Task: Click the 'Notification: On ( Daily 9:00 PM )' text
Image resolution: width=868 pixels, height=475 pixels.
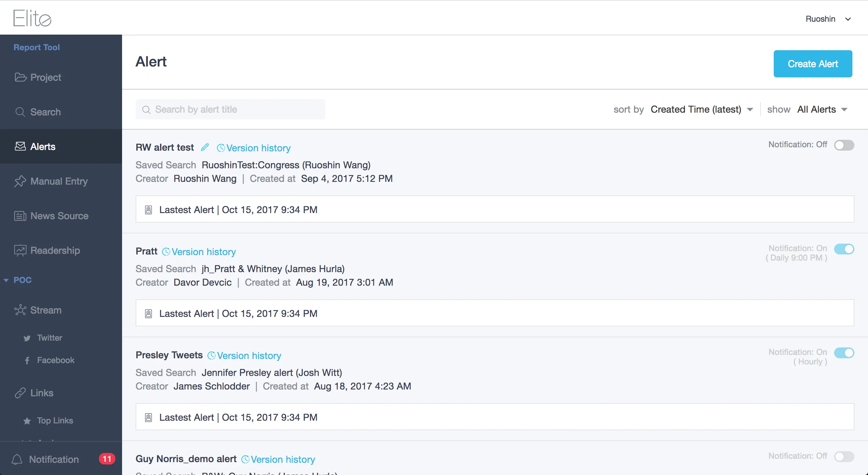Action: pos(796,253)
